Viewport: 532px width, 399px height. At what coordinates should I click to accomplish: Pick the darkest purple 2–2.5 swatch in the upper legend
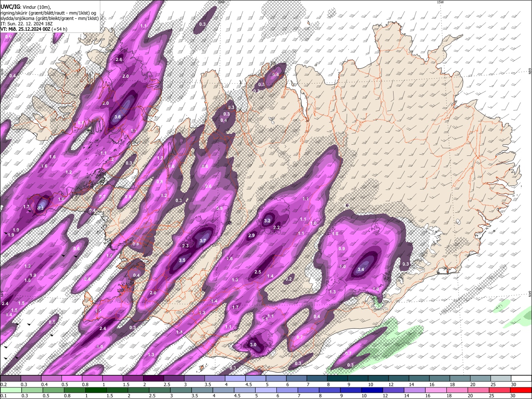(153, 379)
